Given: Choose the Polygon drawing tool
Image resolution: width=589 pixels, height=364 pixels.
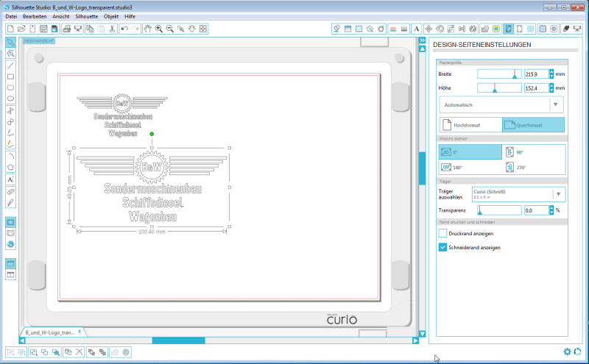Looking at the screenshot, I should 10,111.
